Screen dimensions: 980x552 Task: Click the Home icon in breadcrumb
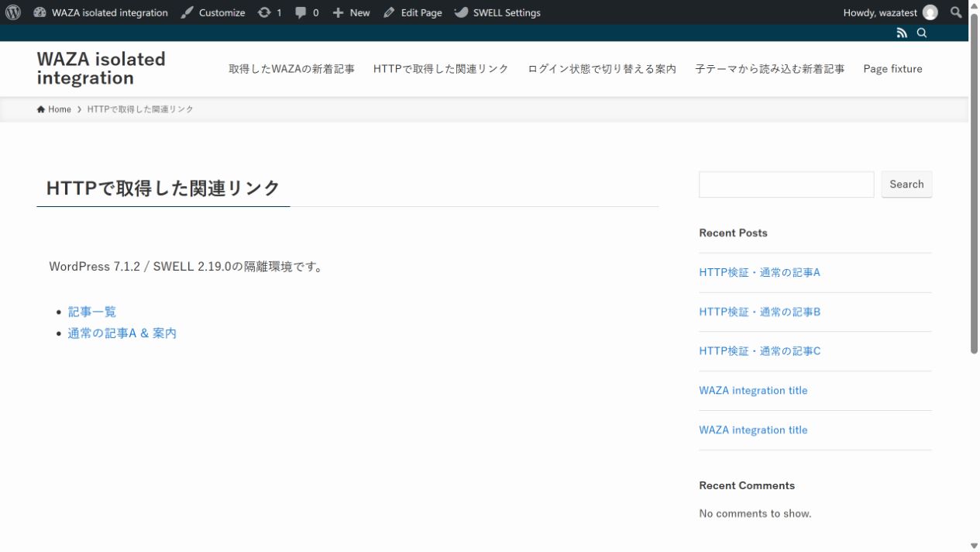41,109
